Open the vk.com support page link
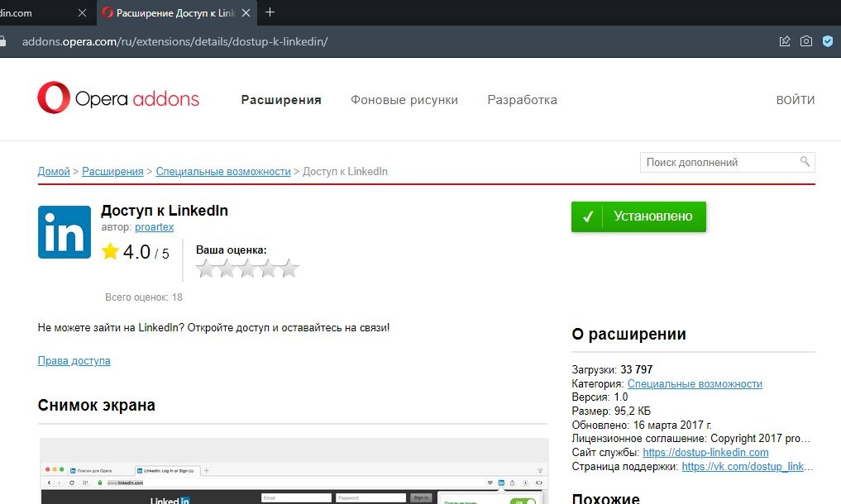The height and width of the screenshot is (504, 841). pos(747,467)
